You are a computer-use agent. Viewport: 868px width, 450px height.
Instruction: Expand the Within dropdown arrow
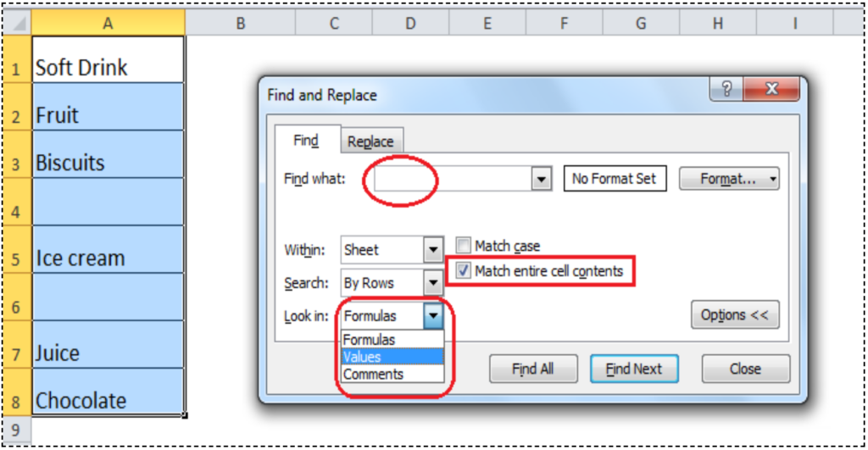coord(433,250)
